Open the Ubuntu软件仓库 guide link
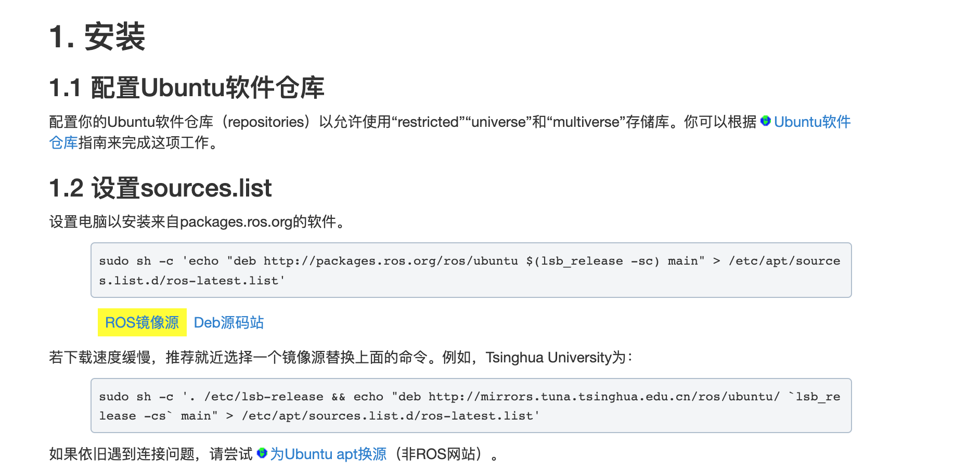 tap(811, 122)
